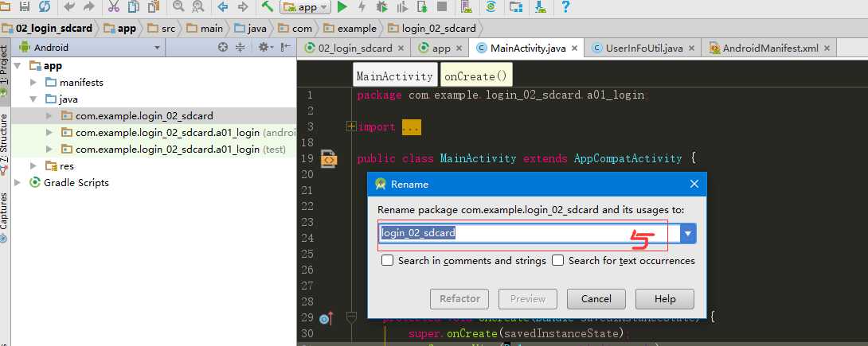Enable Search in comments and strings
The image size is (868, 346).
tap(388, 260)
